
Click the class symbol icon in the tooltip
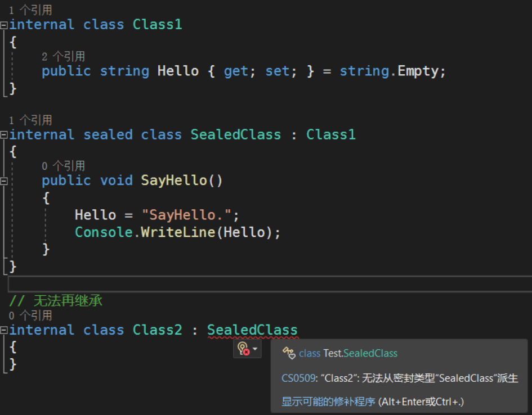click(x=289, y=353)
